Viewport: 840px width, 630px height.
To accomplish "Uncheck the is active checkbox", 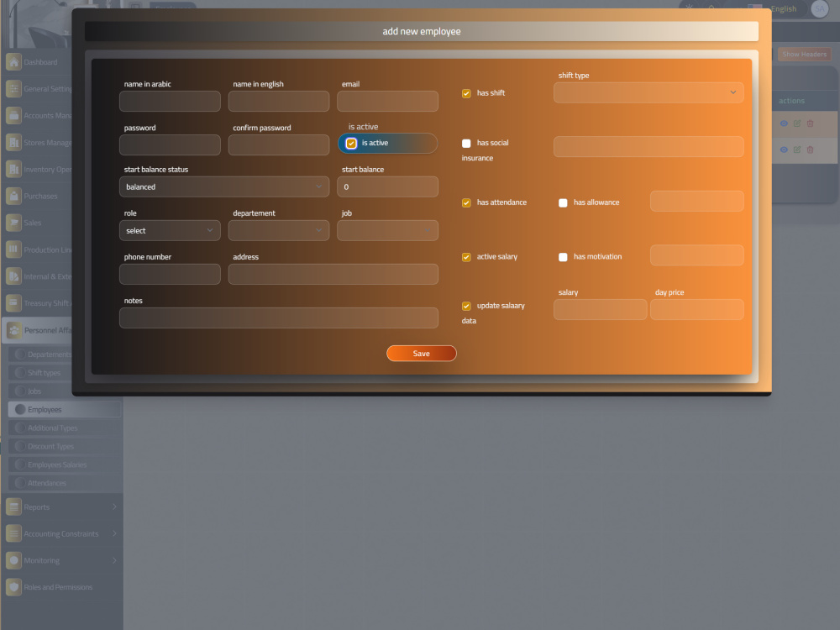I will 351,144.
